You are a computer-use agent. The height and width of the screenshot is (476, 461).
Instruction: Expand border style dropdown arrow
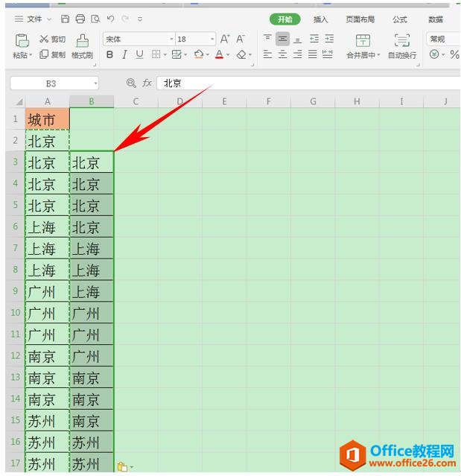tap(165, 55)
